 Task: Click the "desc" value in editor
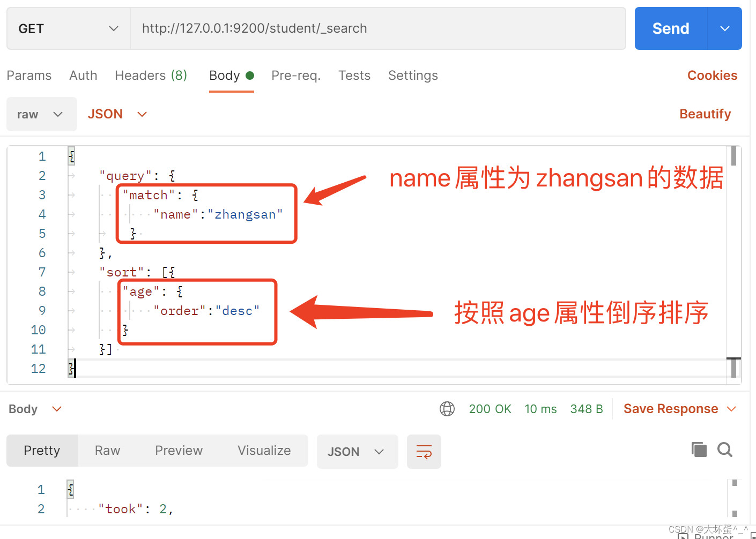pos(238,311)
